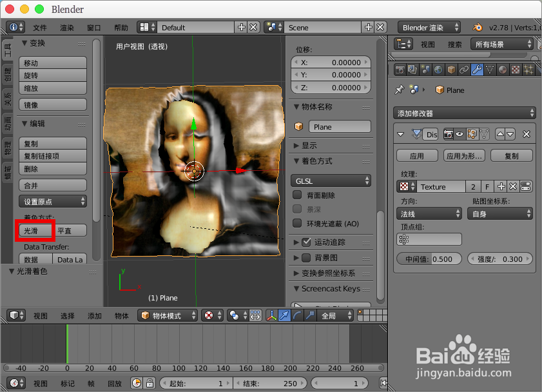The image size is (542, 392).
Task: Add new texture with plus icon
Action: point(501,187)
